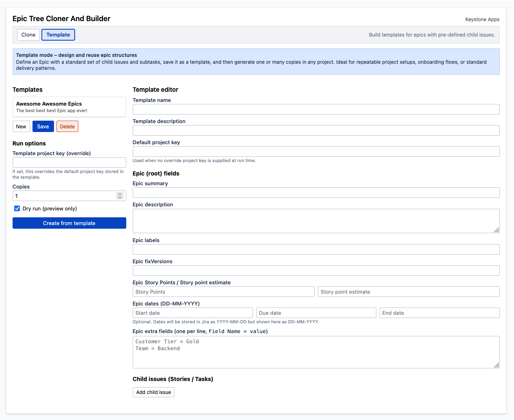
Task: Click the Create from template button
Action: coord(69,223)
